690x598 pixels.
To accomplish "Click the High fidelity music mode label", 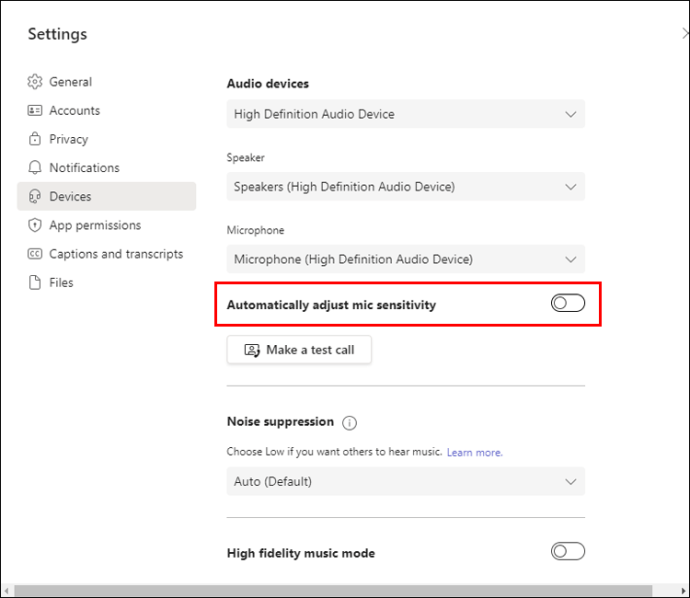I will click(301, 553).
